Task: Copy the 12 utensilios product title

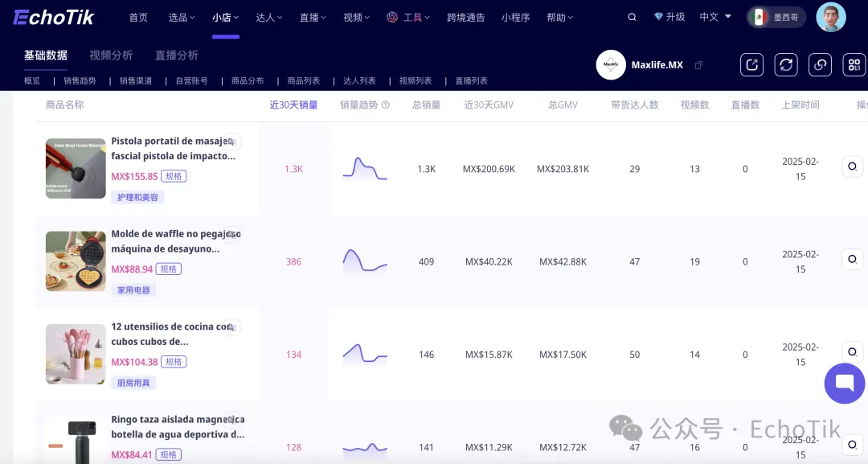Action: [x=232, y=327]
